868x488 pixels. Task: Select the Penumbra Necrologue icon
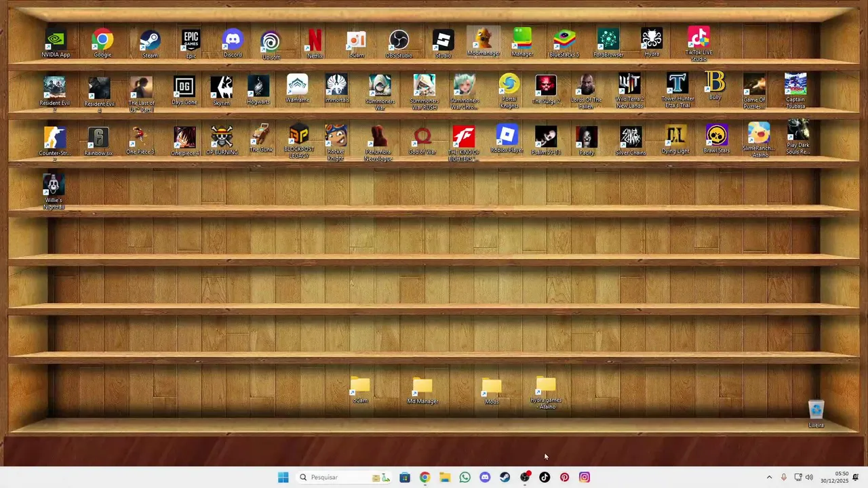pos(378,144)
